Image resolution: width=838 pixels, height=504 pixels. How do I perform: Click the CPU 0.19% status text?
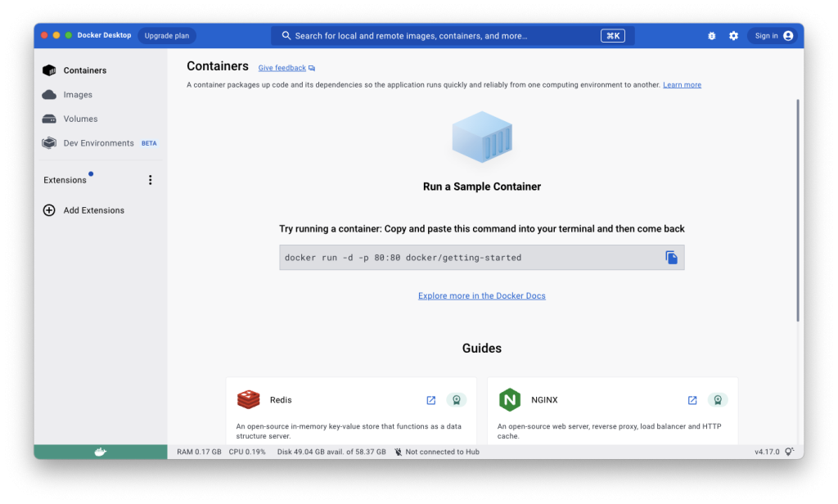247,452
